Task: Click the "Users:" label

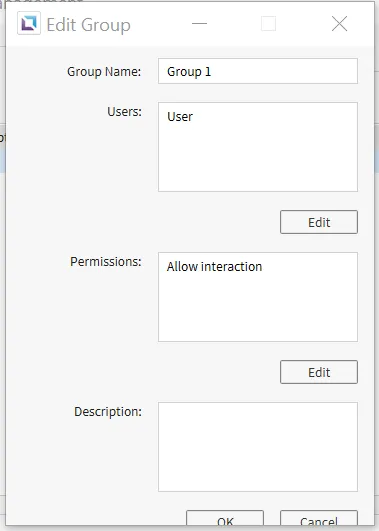Action: (124, 112)
